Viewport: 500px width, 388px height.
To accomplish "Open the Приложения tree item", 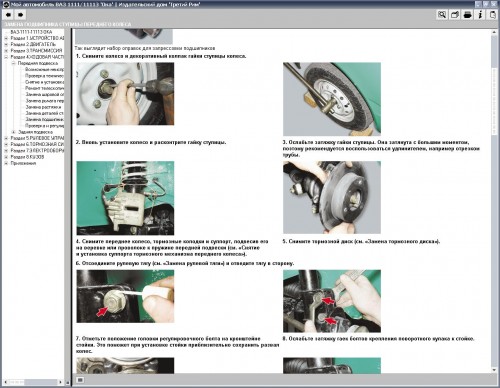I will click(x=23, y=163).
